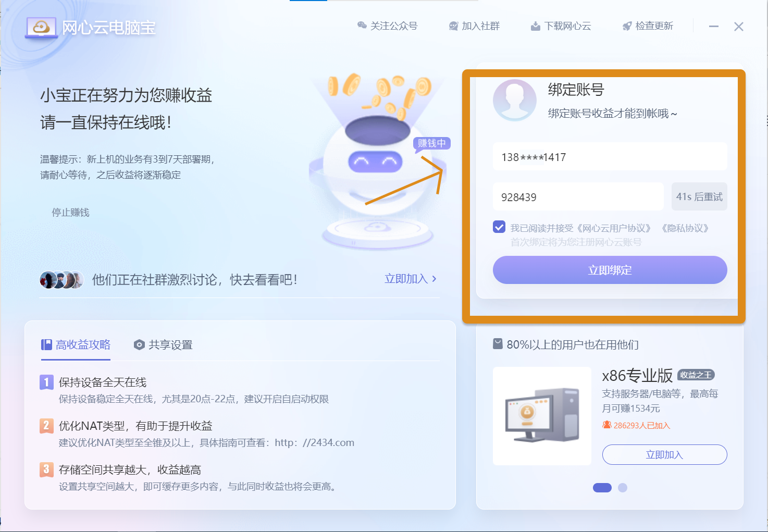Open the 《网心云用户协议》 link
Viewport: 768px width, 532px height.
pyautogui.click(x=614, y=228)
